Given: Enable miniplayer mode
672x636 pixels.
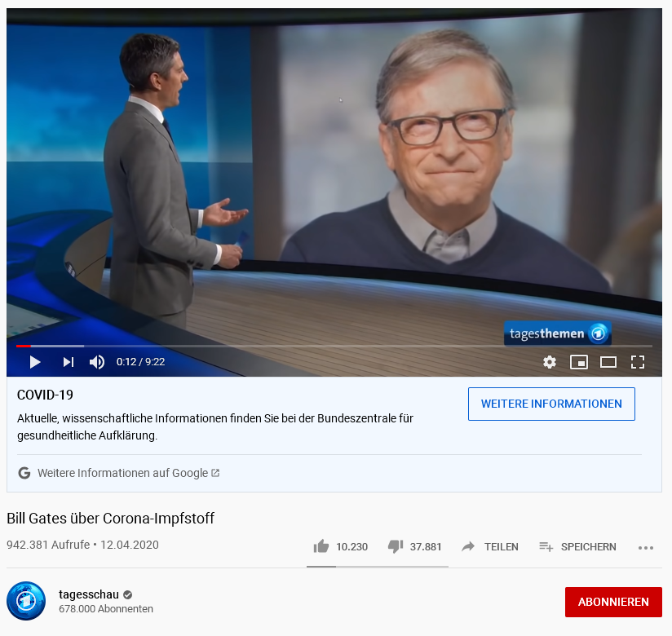Looking at the screenshot, I should click(x=578, y=362).
